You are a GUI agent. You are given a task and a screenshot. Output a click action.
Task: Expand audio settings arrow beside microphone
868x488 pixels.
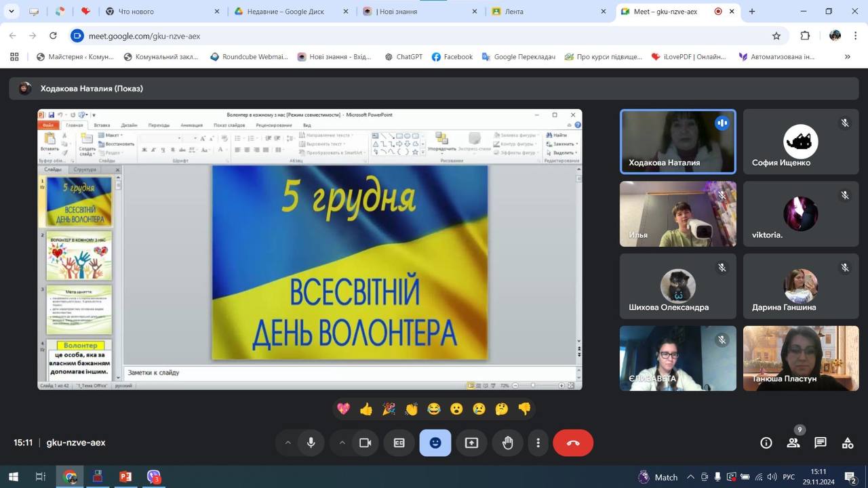coord(288,443)
